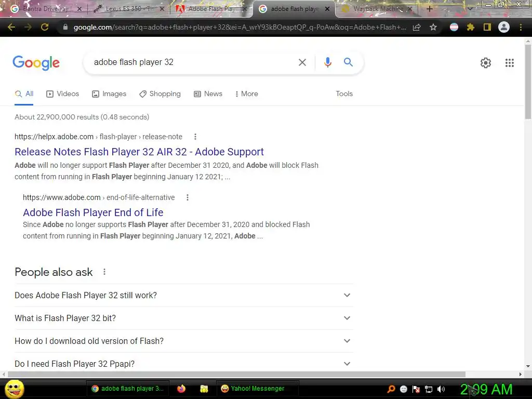
Task: Start voice search with the microphone icon
Action: coord(327,62)
